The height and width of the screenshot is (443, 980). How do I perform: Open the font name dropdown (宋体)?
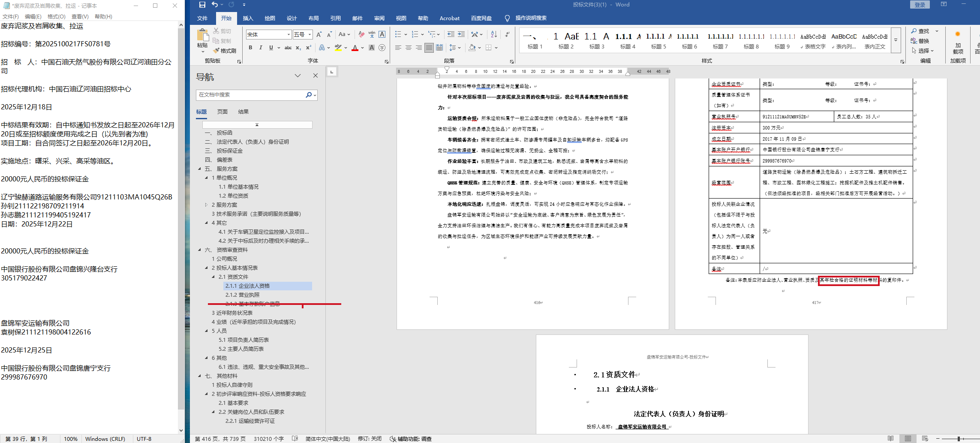coord(289,34)
